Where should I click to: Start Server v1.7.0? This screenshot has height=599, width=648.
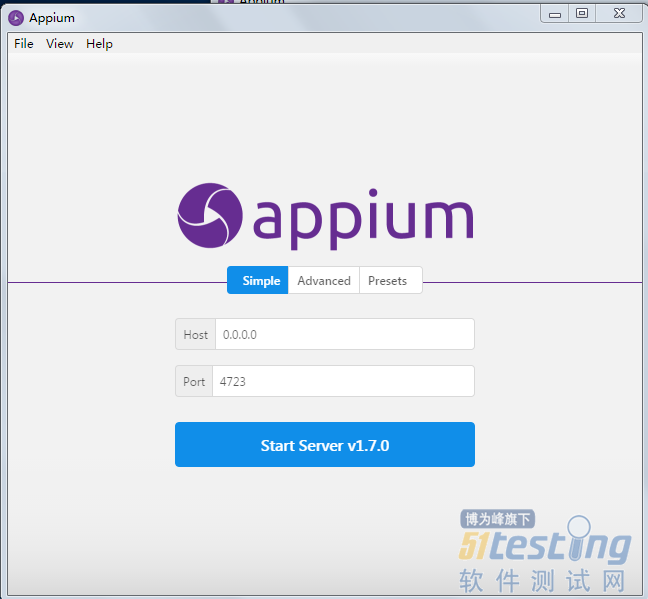(x=325, y=445)
